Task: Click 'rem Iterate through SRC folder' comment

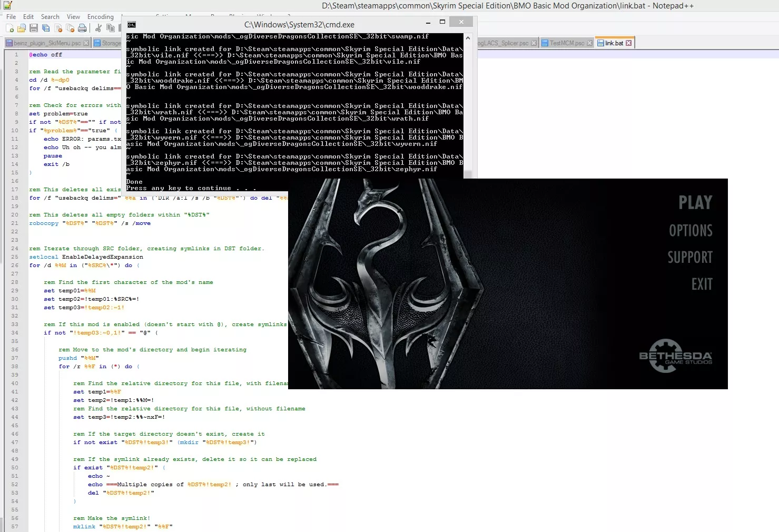Action: 146,249
